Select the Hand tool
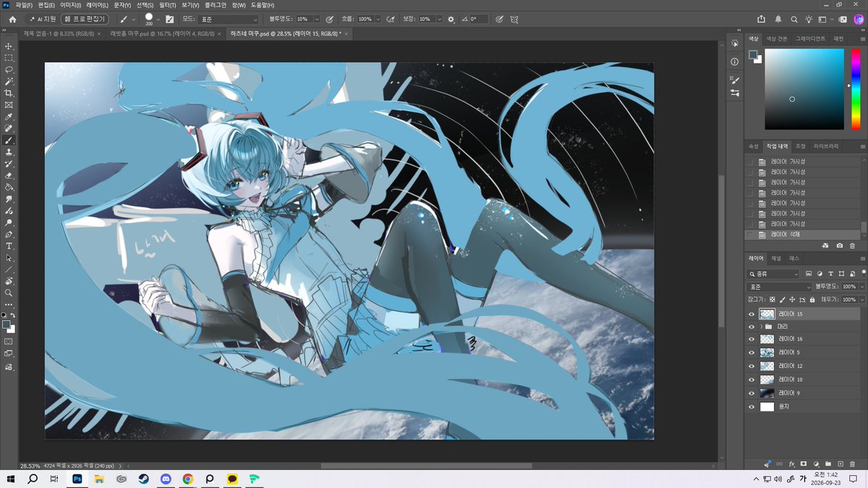This screenshot has height=488, width=868. [9, 281]
